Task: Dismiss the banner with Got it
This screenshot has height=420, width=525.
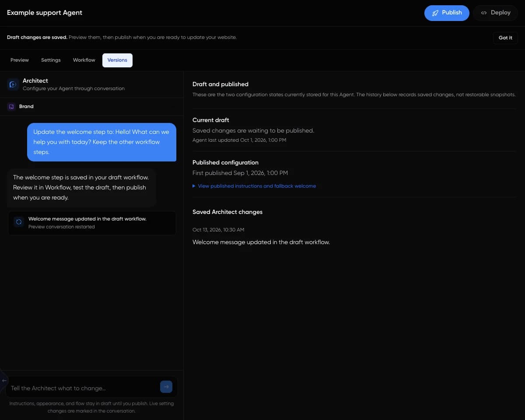Action: [x=505, y=38]
